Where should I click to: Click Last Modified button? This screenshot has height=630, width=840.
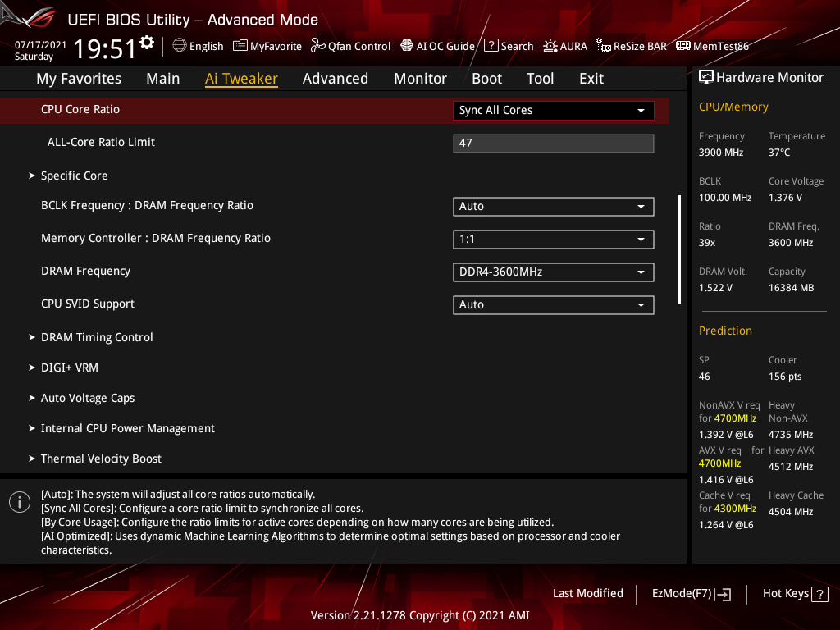[587, 594]
